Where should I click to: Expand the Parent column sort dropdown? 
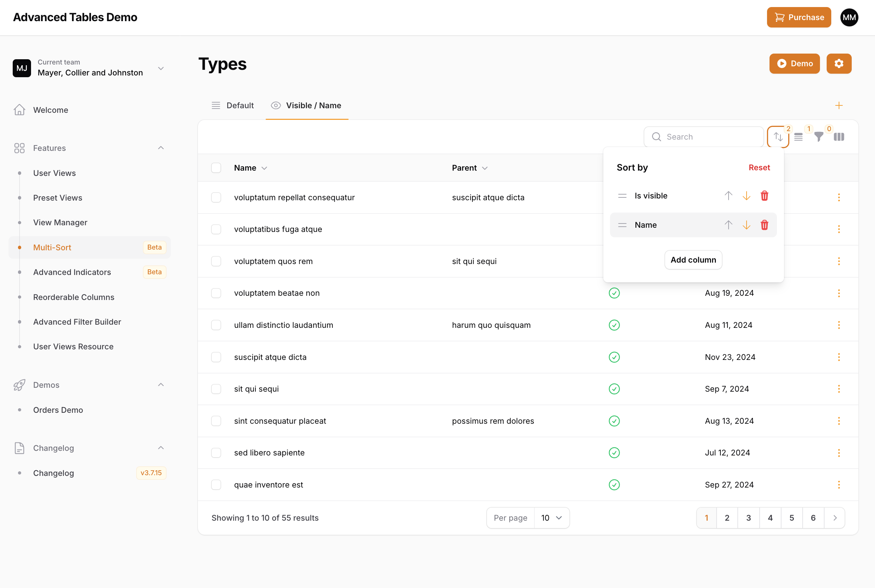coord(485,168)
